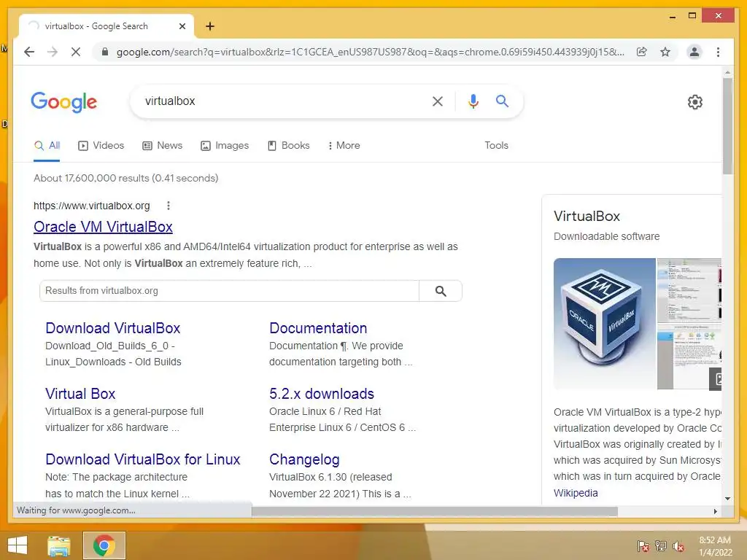Close the virtualbox Google Search tab
This screenshot has height=560, width=747.
[182, 26]
